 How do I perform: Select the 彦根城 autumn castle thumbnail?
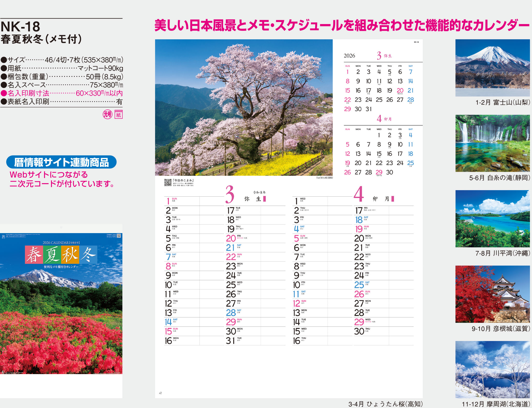[x=493, y=294]
